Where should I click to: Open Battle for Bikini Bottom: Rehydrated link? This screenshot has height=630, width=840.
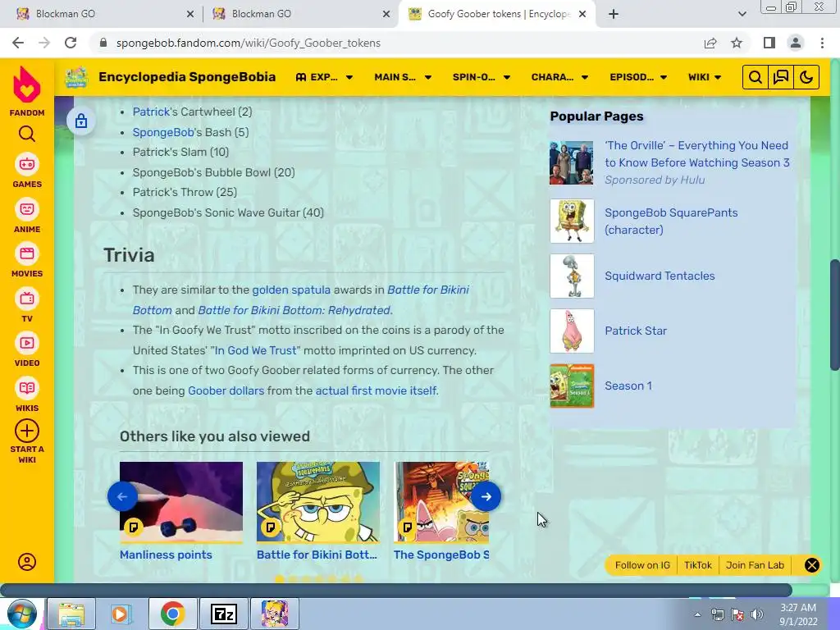tap(294, 310)
